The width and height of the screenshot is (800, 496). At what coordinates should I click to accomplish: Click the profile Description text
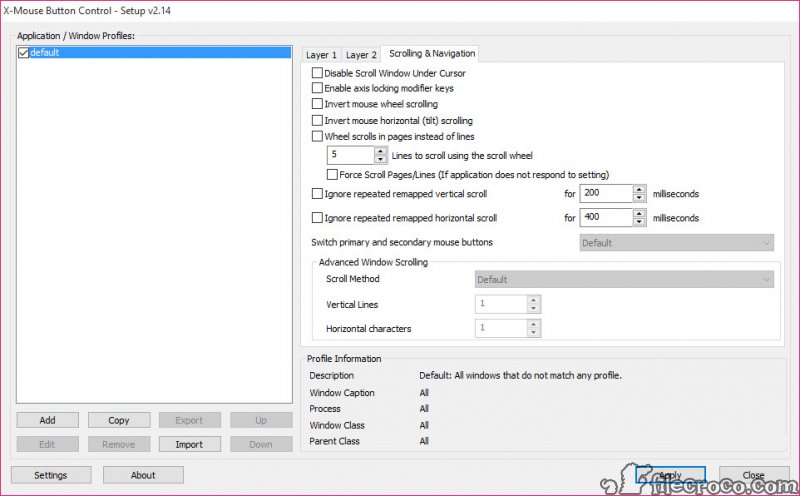click(520, 375)
